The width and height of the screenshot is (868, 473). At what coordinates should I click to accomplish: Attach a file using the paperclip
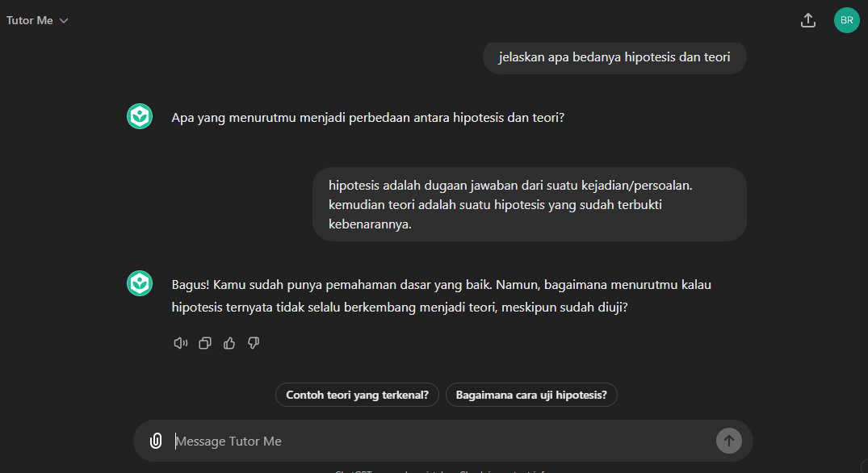coord(154,440)
